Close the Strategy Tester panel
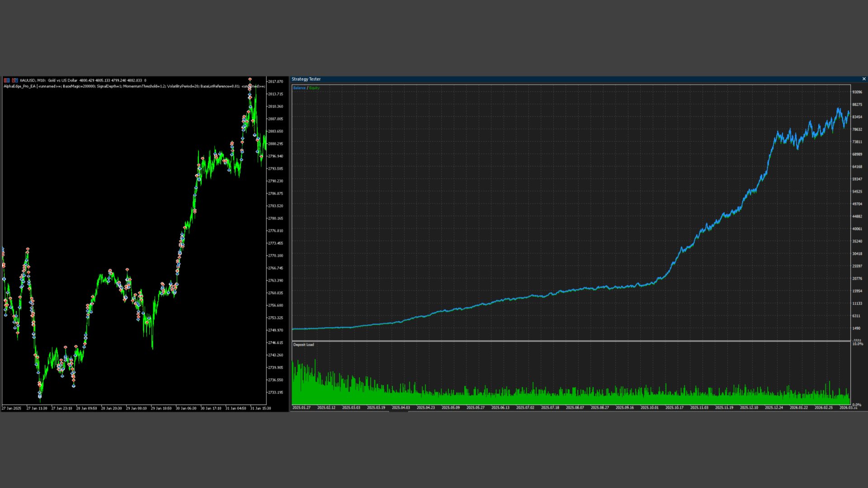 coord(864,79)
